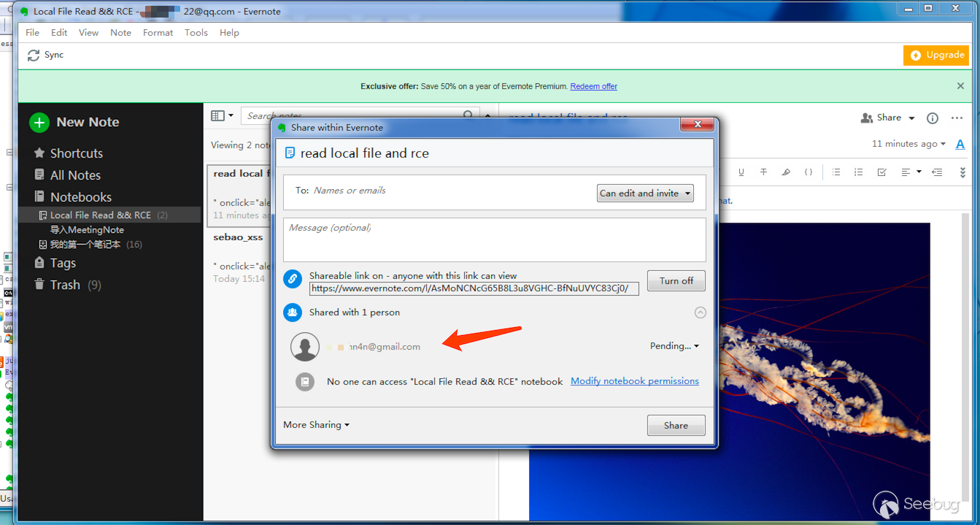Open the Note menu
980x525 pixels.
[120, 33]
